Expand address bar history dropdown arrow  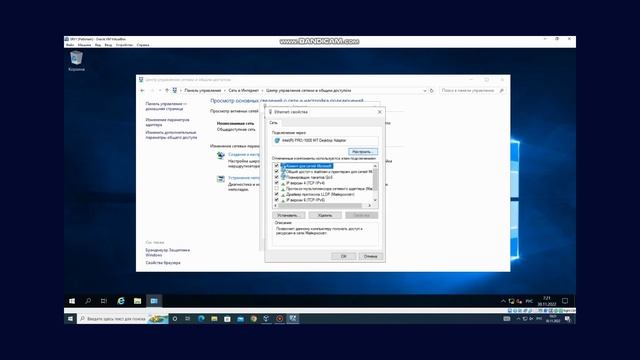click(x=425, y=91)
